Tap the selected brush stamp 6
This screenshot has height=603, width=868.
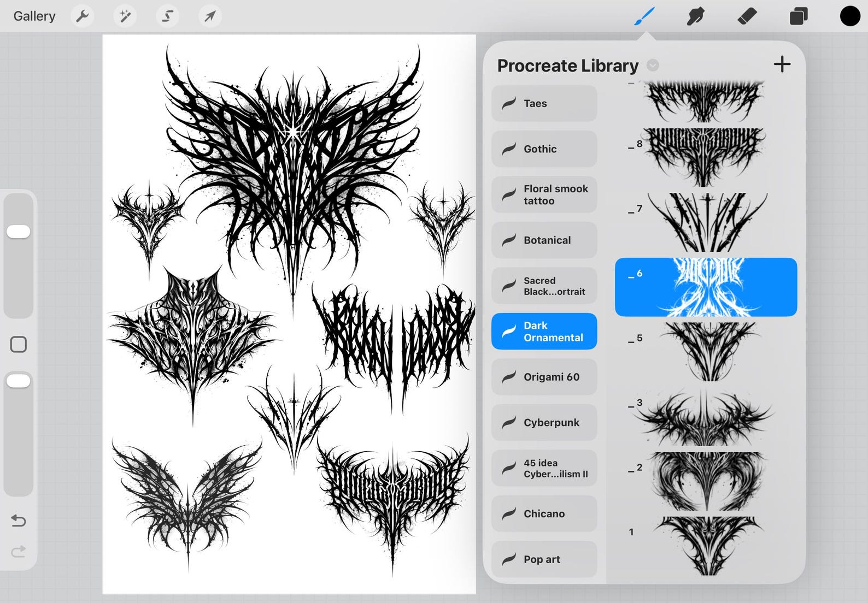[x=706, y=287]
